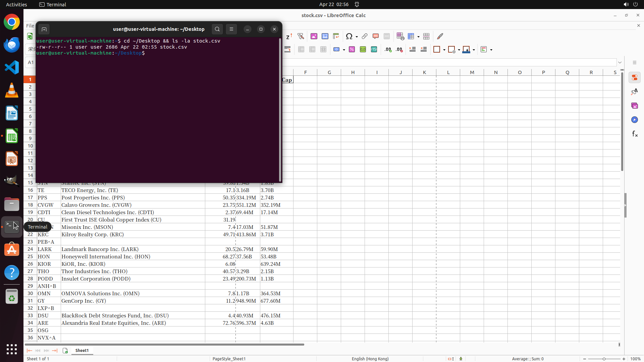Open the Insert Hyperlink dialog
The width and height of the screenshot is (644, 362).
point(365,36)
